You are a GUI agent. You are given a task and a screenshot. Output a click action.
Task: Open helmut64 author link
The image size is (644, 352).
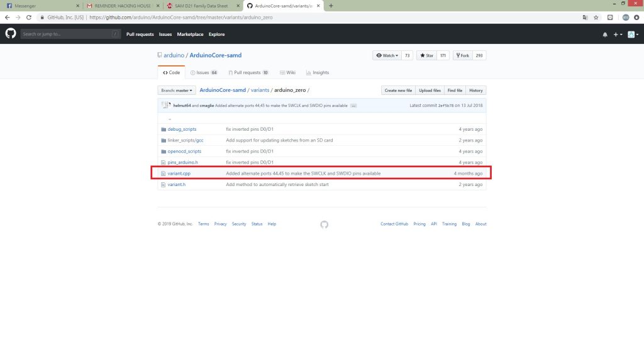pyautogui.click(x=182, y=106)
